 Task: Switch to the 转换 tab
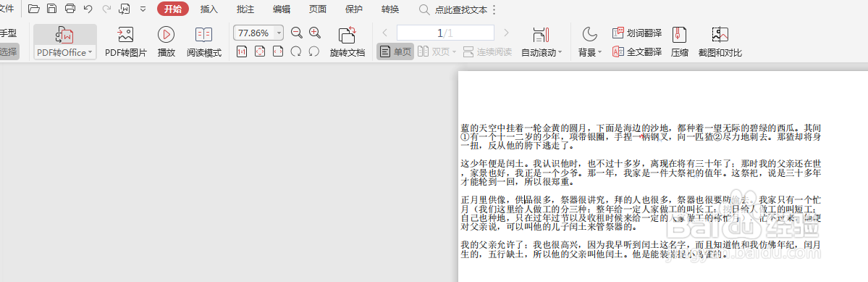point(390,9)
